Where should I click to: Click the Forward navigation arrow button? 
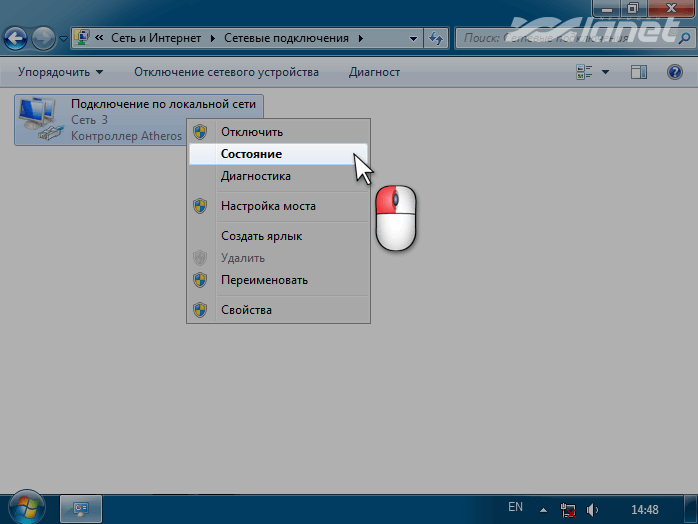(44, 39)
